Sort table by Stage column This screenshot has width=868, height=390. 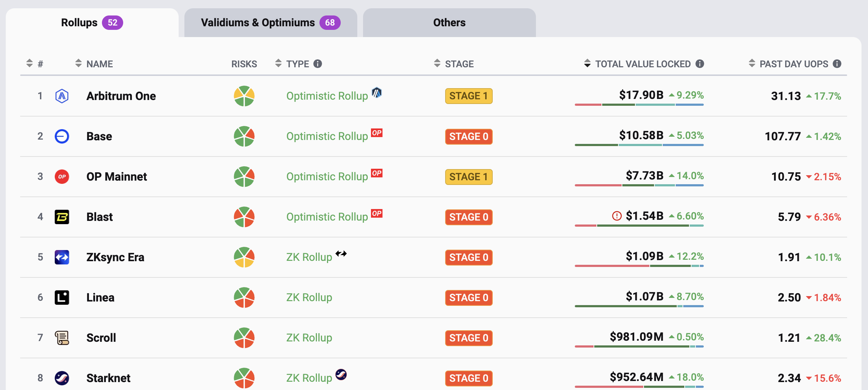454,64
